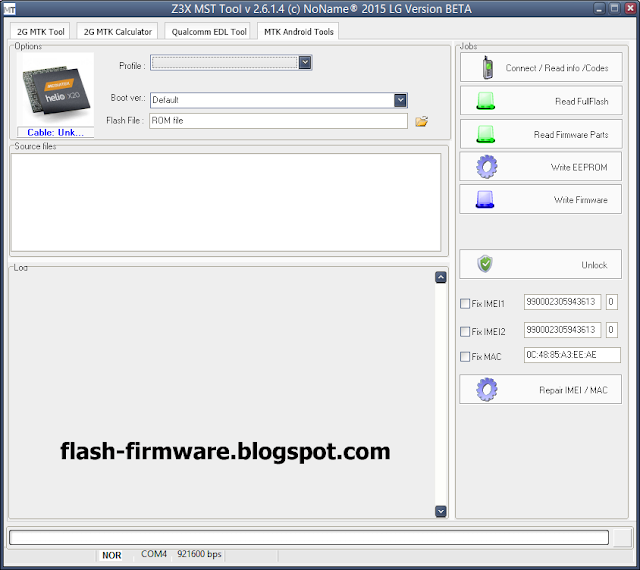Open the Boot ver. dropdown arrow
Screen dimensions: 640x570
click(x=400, y=100)
